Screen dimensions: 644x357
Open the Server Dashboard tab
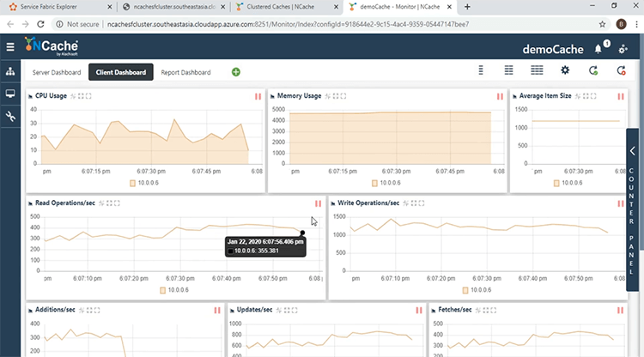(57, 72)
